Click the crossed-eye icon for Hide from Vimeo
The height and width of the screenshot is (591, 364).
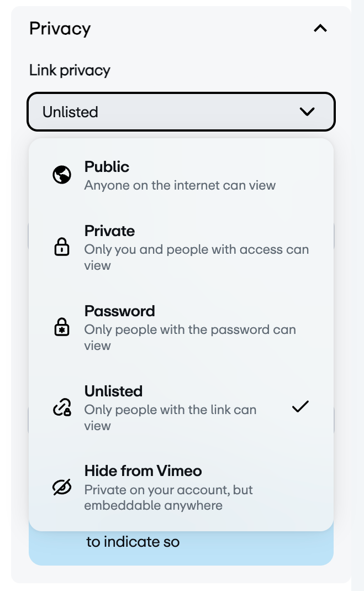[62, 487]
